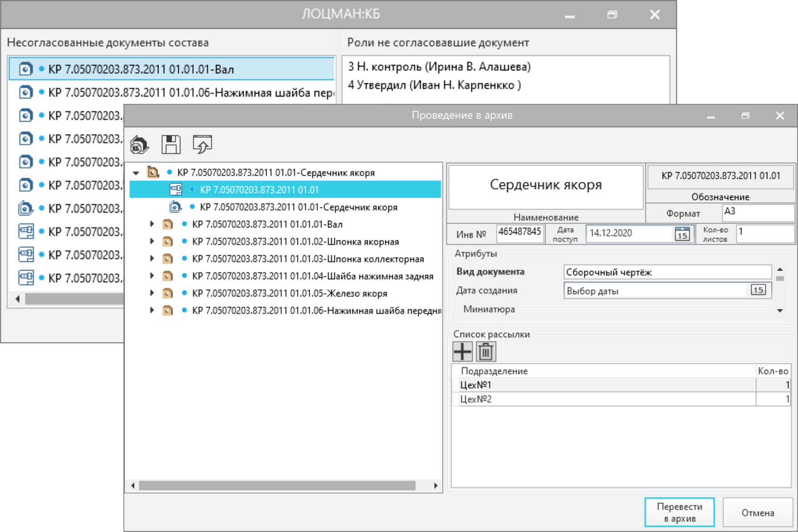Screen dimensions: 798x532
Task: Click part icon next to Шайба нажимная задняя
Action: pos(168,276)
